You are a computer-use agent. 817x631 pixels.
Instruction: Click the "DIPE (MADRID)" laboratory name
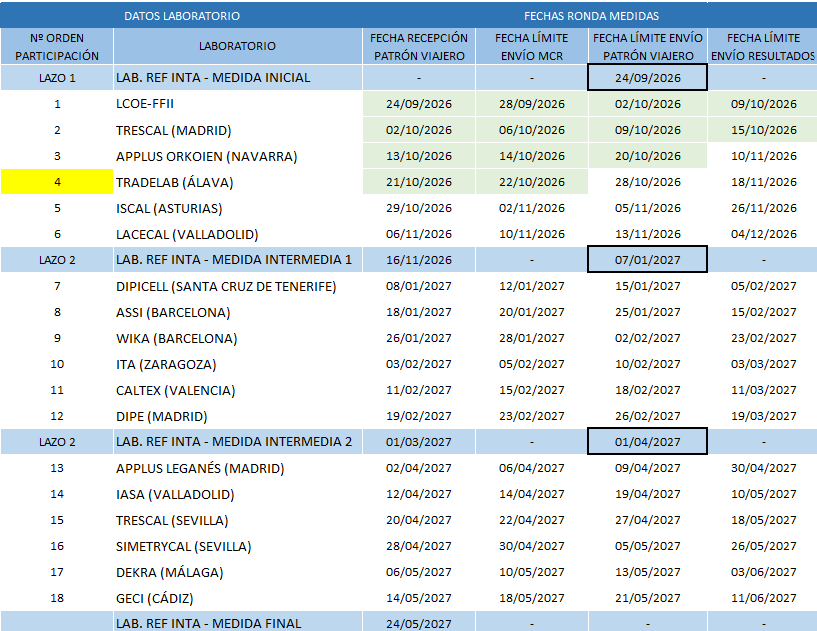point(162,416)
